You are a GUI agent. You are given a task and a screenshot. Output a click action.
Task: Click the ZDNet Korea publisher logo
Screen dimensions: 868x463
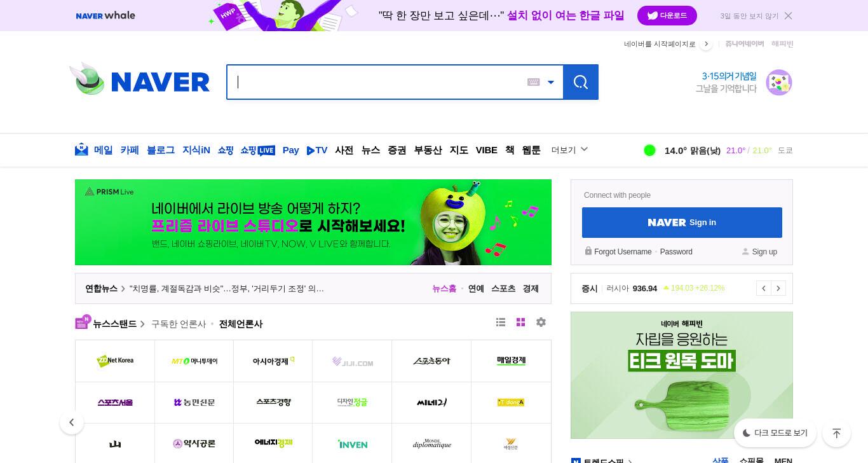(115, 361)
